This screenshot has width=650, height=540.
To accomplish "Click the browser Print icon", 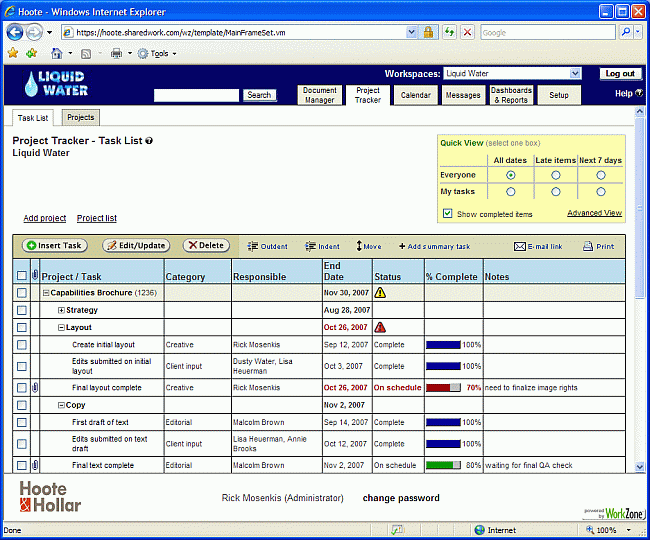I will pos(116,53).
